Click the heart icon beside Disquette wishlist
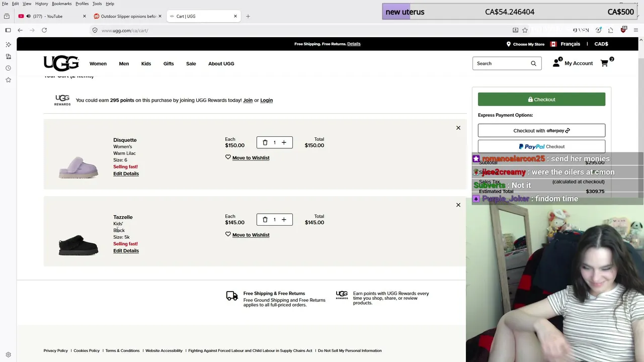This screenshot has width=644, height=362. (228, 157)
